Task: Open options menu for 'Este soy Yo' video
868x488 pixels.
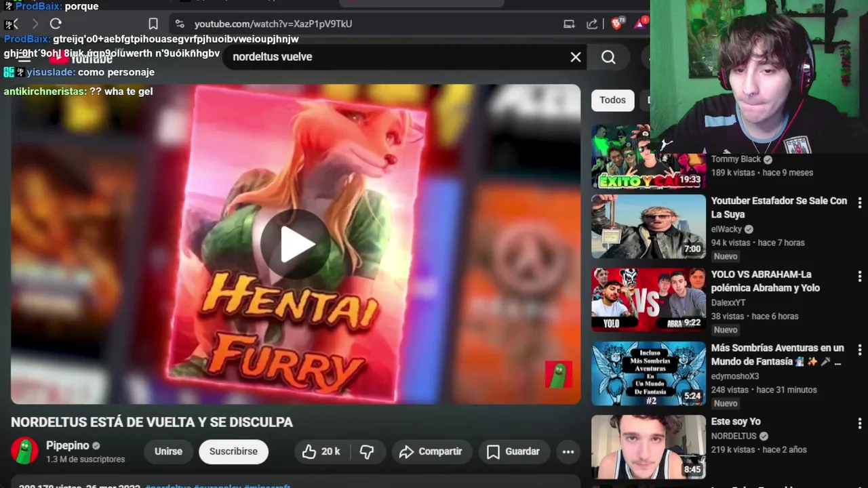Action: coord(859,424)
